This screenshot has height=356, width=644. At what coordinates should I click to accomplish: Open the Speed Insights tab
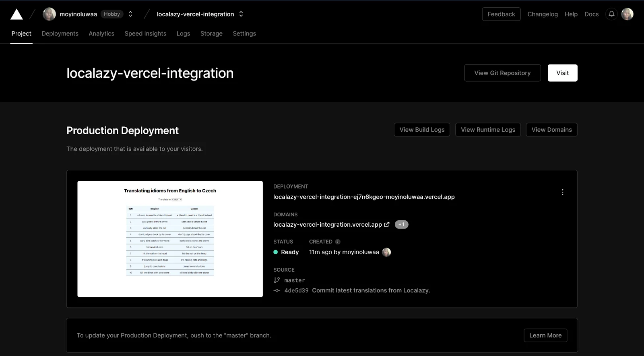(145, 33)
